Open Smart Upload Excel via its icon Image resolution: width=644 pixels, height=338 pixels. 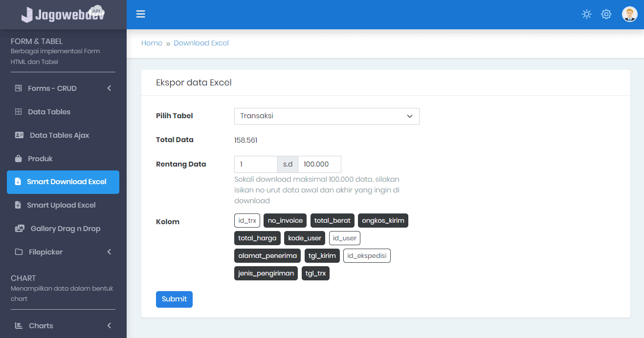18,205
